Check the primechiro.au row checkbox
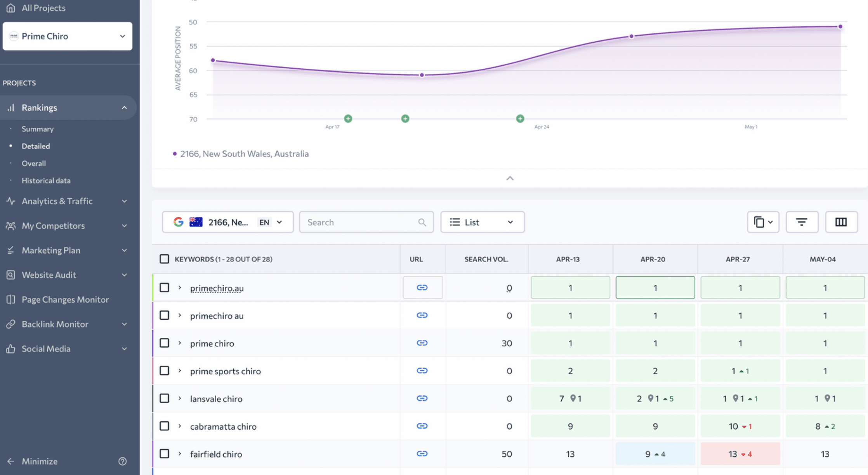 coord(164,288)
